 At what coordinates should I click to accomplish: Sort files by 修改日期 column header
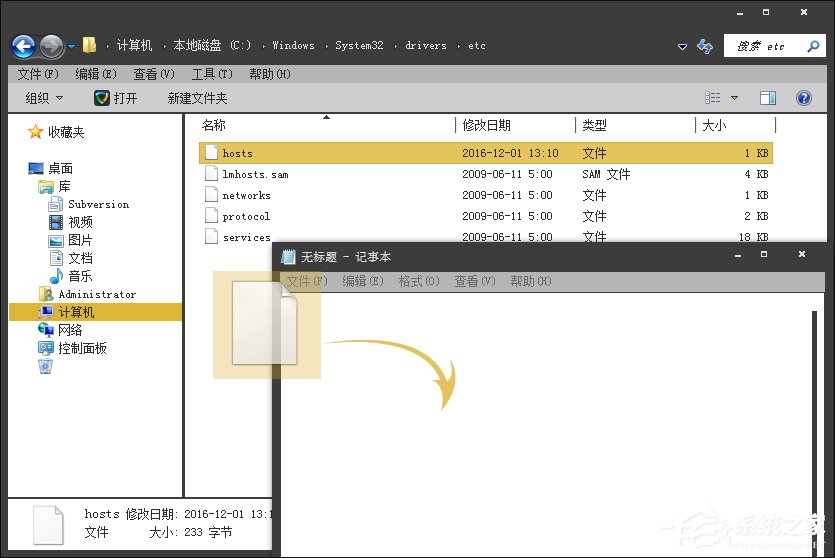[x=486, y=125]
